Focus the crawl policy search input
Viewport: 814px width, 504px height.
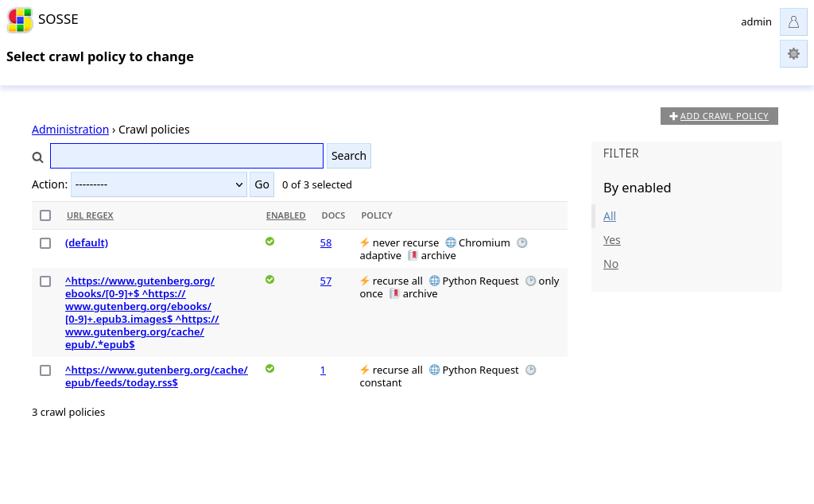pos(187,156)
